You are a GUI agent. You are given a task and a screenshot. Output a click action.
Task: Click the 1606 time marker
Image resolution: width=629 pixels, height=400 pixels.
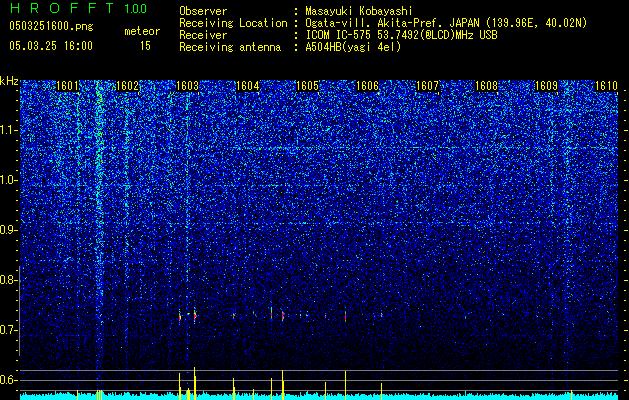click(367, 86)
